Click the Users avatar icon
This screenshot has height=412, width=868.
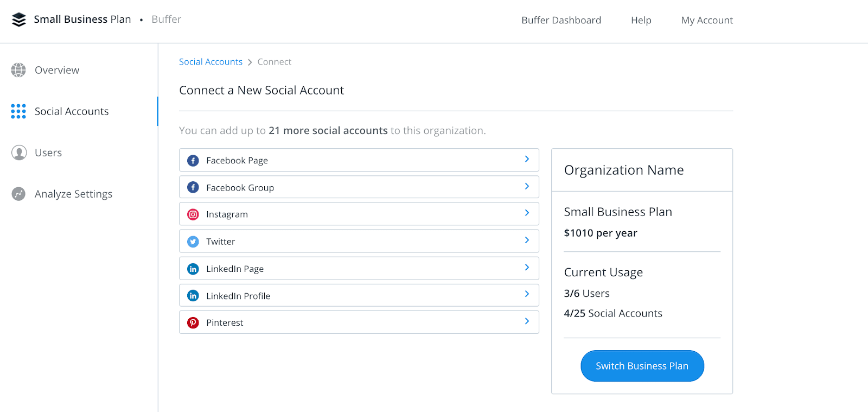coord(19,153)
